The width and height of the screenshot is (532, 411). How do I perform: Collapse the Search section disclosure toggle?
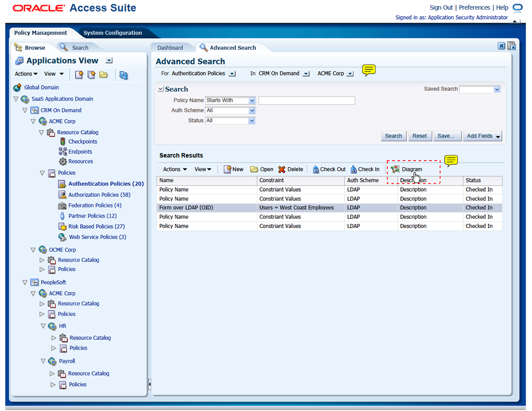[160, 89]
